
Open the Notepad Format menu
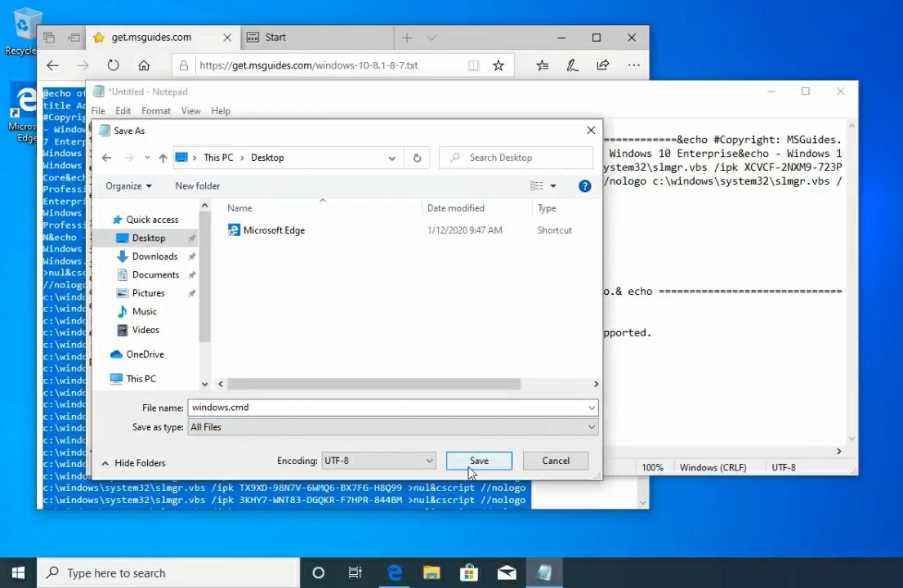tap(155, 111)
